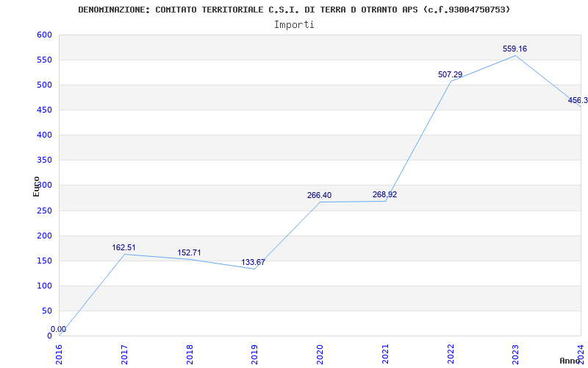Click the Importi chart title
This screenshot has height=368, width=588.
click(294, 25)
